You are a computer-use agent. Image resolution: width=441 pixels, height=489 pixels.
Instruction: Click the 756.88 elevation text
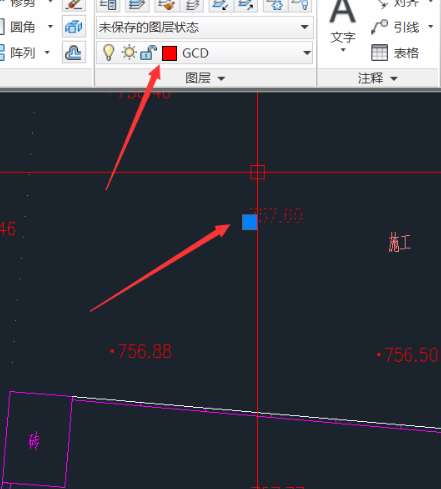[145, 351]
